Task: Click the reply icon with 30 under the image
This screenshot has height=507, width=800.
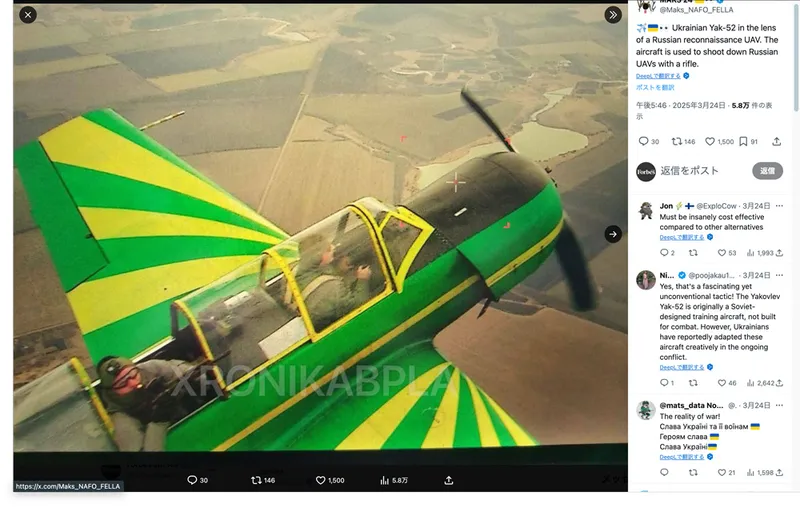Action: pos(197,480)
